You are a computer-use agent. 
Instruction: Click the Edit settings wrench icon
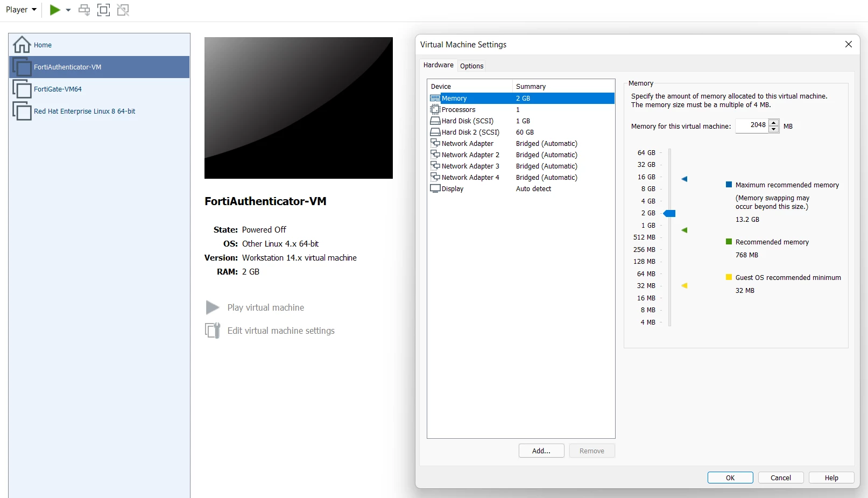213,331
